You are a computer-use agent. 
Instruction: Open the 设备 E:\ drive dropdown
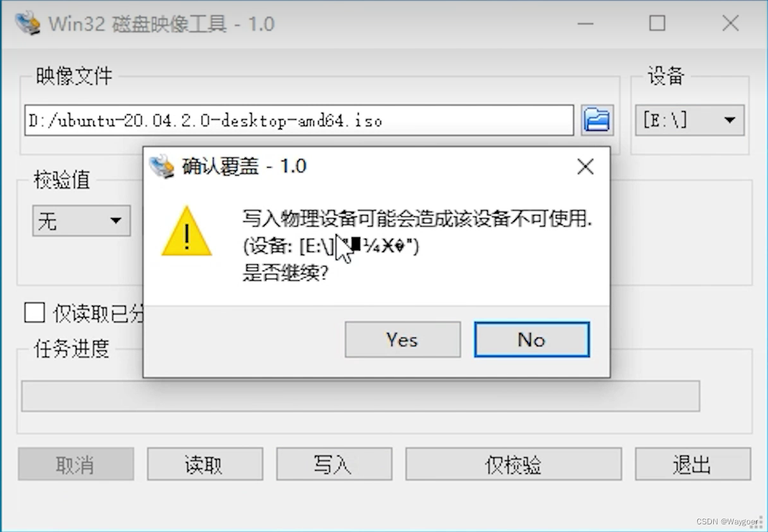click(690, 120)
